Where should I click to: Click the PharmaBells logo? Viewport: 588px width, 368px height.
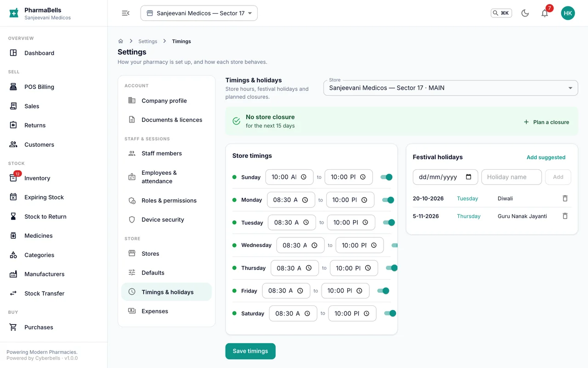pos(14,13)
